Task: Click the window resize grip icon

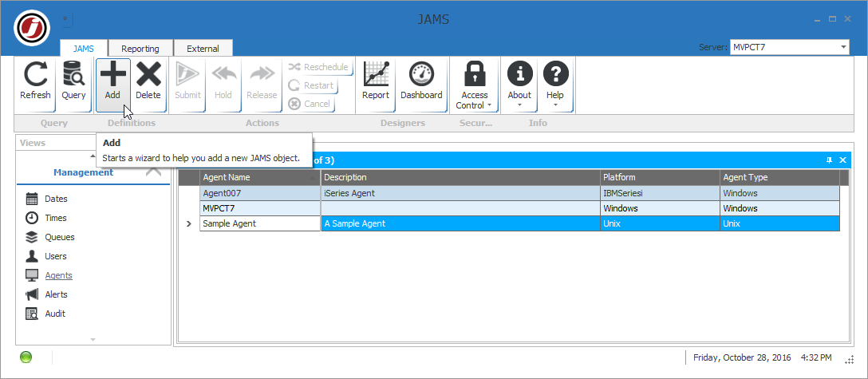Action: click(850, 360)
